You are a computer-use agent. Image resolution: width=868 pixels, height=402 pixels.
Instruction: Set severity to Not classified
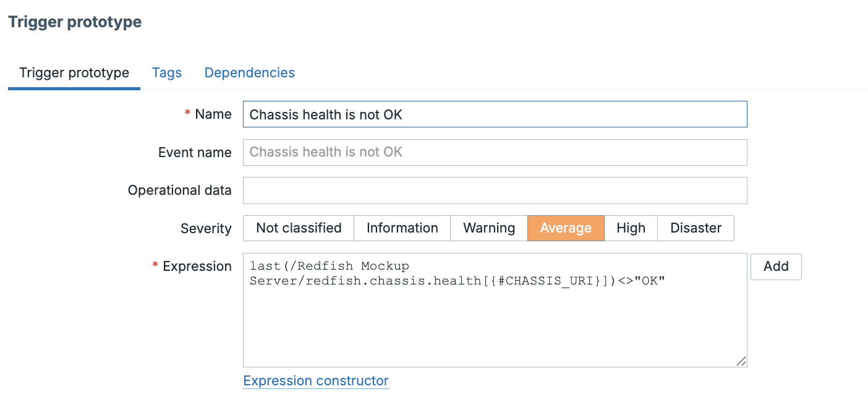[x=299, y=228]
